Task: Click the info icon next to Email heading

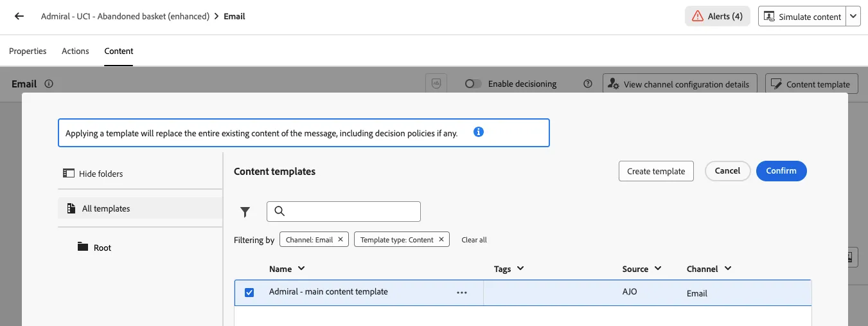Action: [49, 84]
